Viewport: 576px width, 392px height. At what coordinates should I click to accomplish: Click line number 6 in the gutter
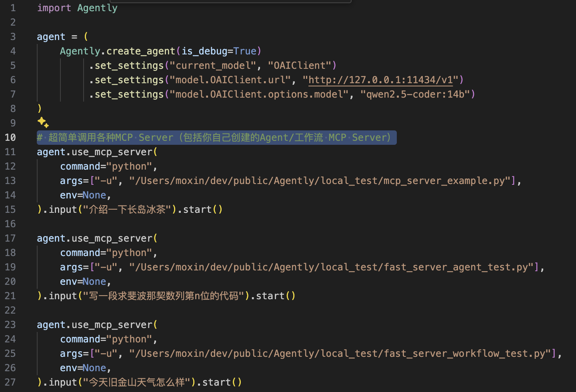[13, 80]
